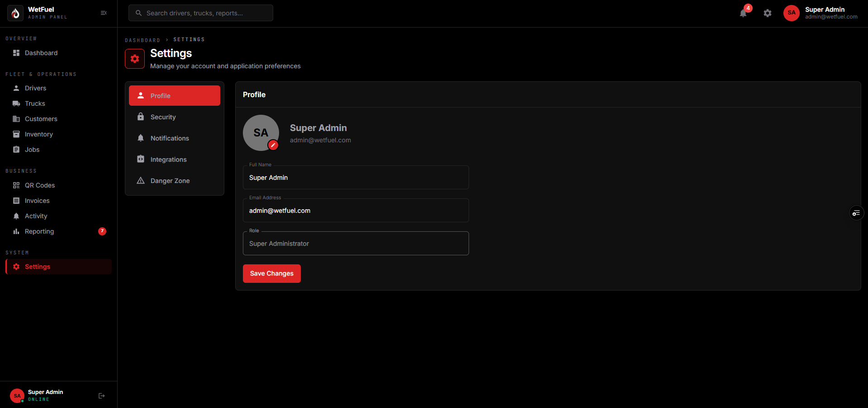Click the Security lock icon
The image size is (868, 408).
click(x=141, y=117)
